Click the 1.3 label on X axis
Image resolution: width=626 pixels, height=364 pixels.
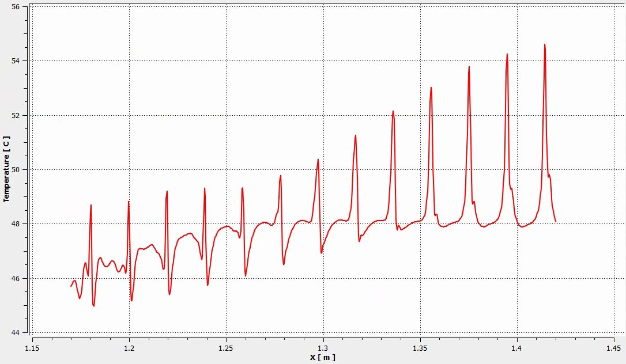[323, 348]
